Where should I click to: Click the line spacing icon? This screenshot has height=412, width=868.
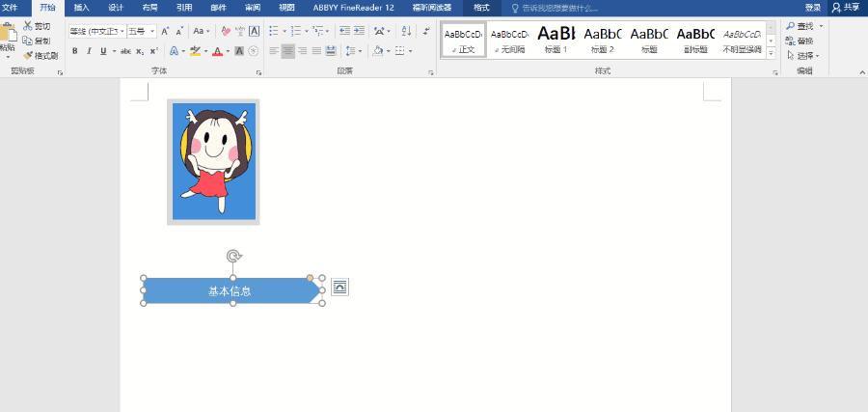coord(350,51)
